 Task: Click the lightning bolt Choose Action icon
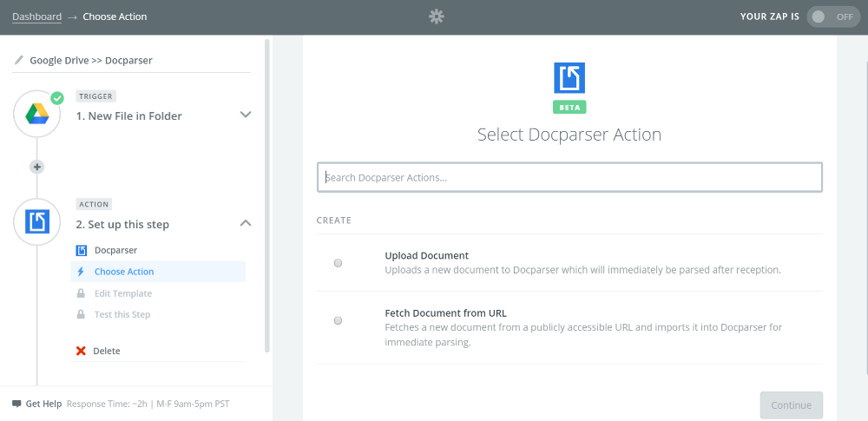coord(81,272)
